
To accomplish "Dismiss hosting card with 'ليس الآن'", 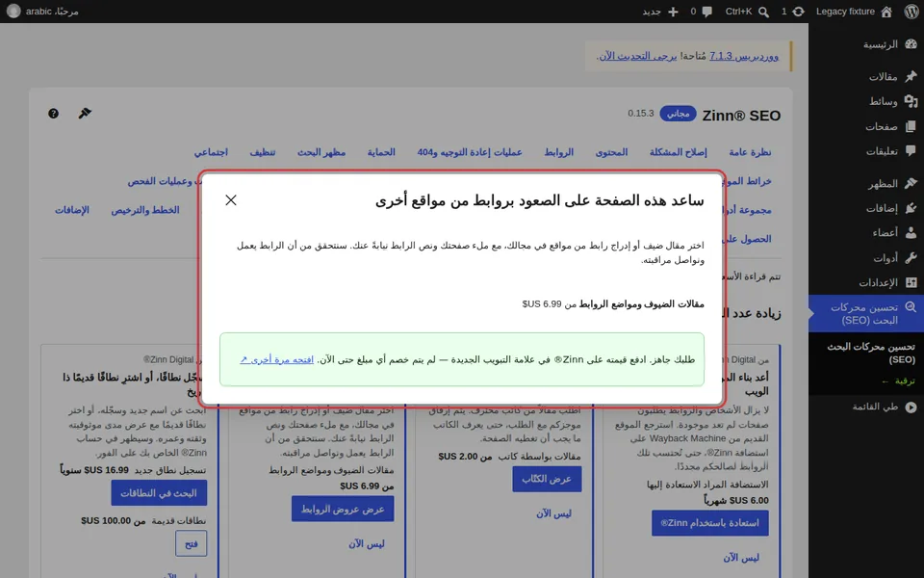I will (741, 558).
